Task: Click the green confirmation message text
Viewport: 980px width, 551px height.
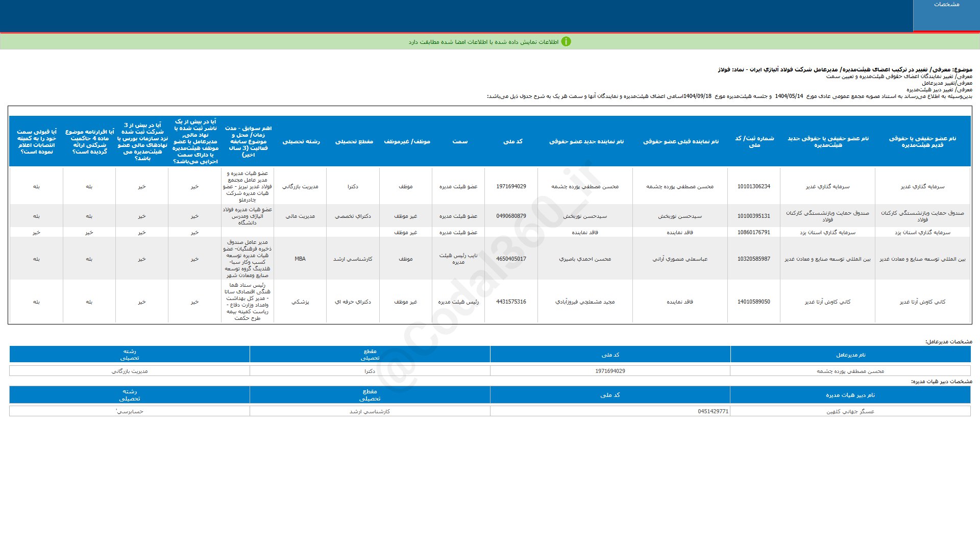Action: pyautogui.click(x=483, y=42)
